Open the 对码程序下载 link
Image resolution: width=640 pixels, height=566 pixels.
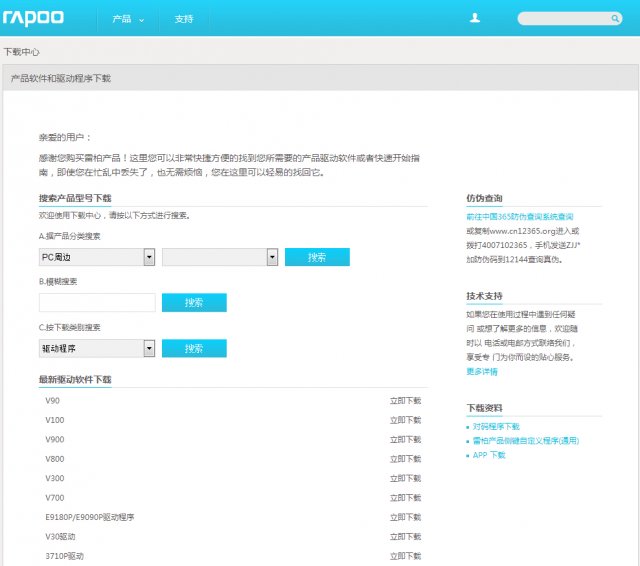[496, 427]
